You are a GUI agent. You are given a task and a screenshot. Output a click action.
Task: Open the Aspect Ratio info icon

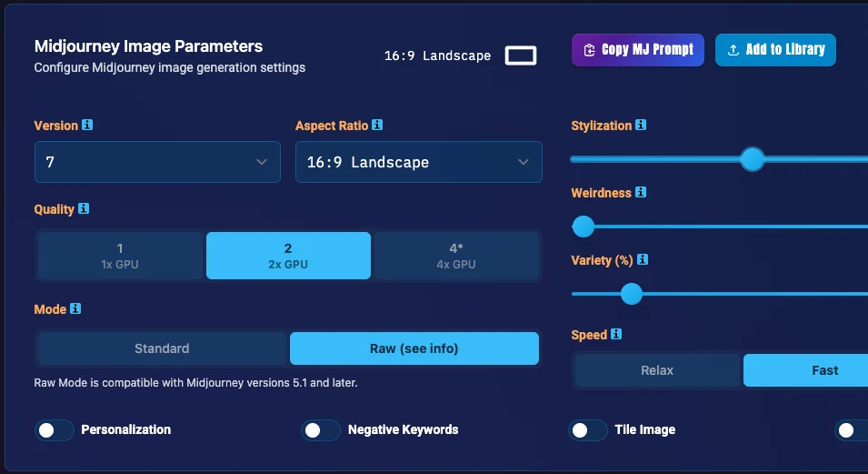tap(377, 125)
